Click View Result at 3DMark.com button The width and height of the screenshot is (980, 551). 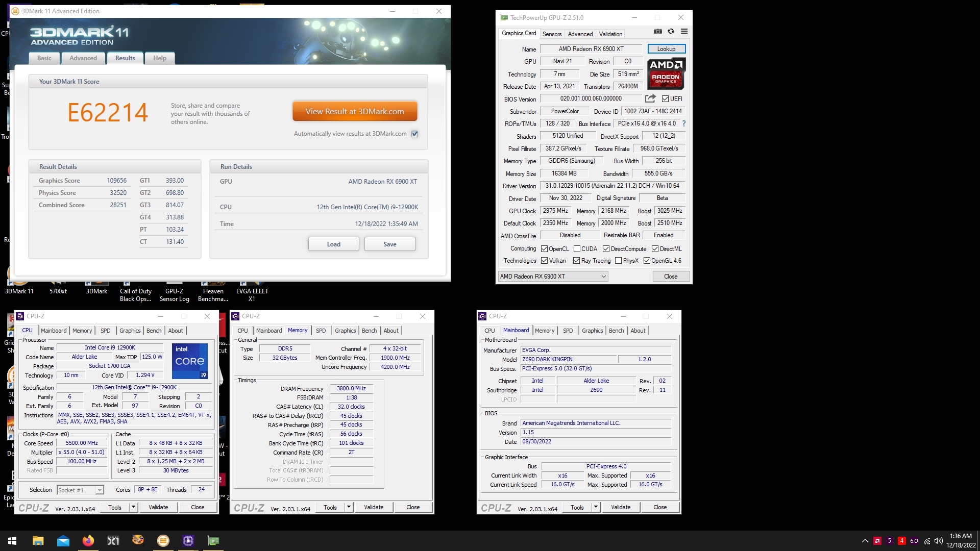(355, 111)
